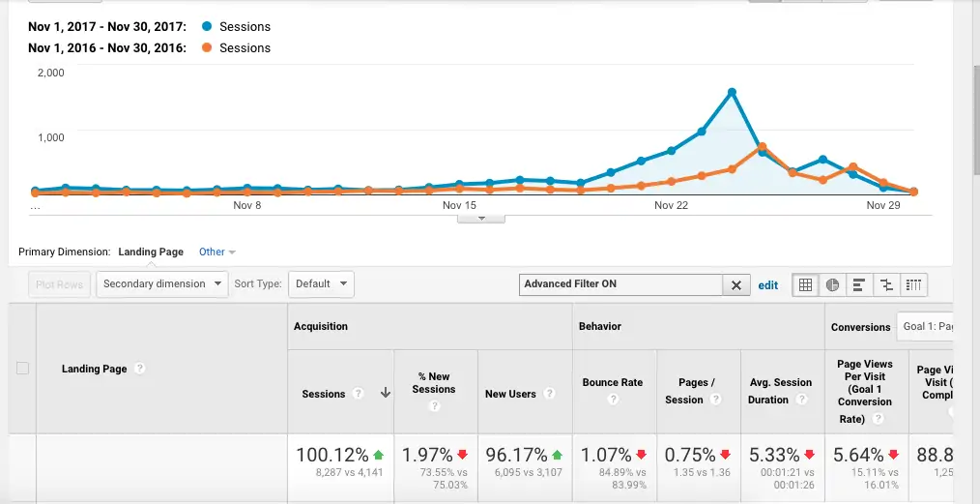The height and width of the screenshot is (504, 980).
Task: Click the 0.75% pages per session value
Action: (x=690, y=455)
